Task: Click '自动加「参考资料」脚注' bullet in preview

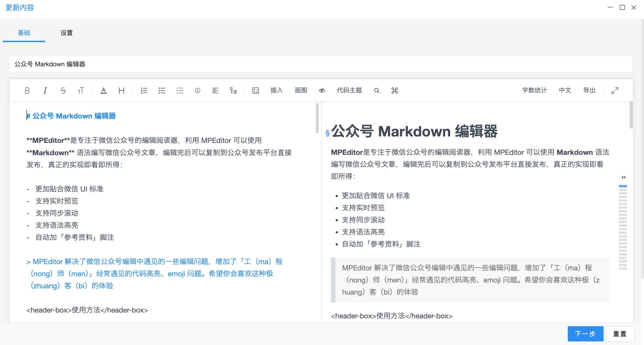Action: point(381,244)
